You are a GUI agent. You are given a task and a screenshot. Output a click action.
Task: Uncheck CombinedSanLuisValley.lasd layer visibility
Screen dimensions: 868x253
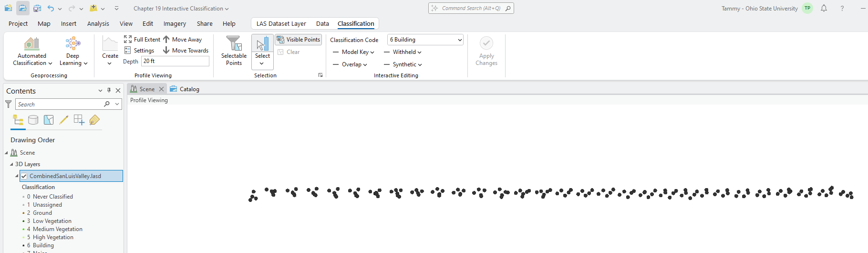tap(24, 176)
